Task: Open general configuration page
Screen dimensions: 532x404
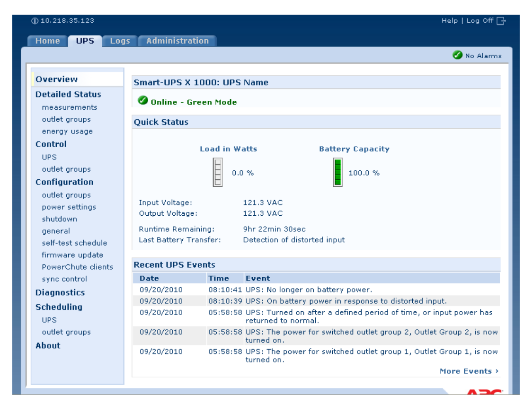Action: pyautogui.click(x=56, y=231)
